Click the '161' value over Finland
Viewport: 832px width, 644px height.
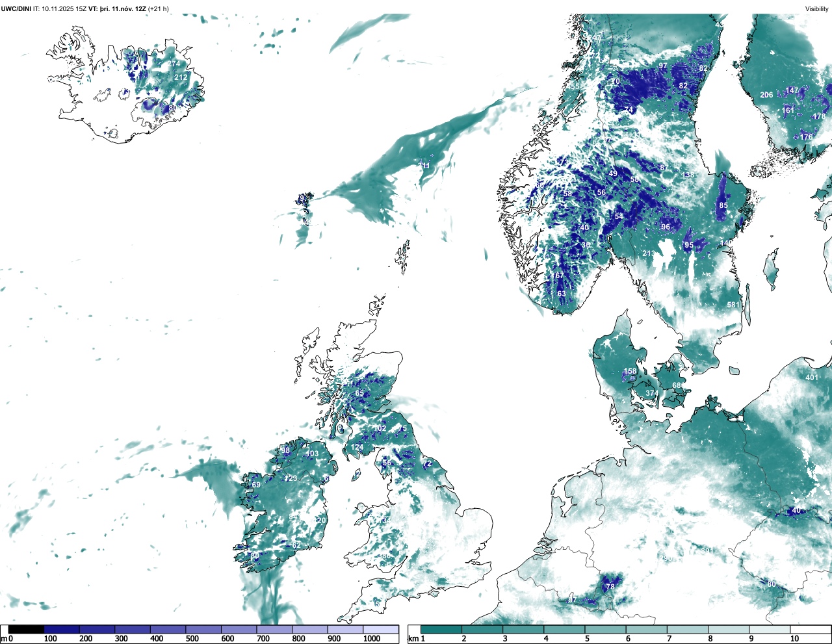[788, 110]
